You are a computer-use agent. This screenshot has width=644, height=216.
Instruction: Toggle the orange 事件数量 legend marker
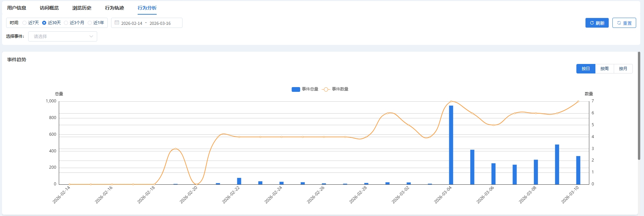pyautogui.click(x=326, y=89)
